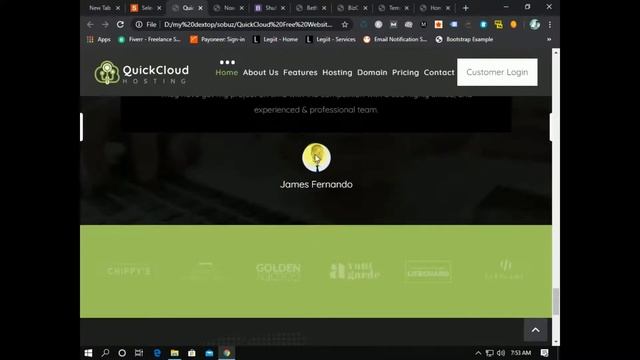
Task: Click the Chrome taskbar icon
Action: pos(227,353)
